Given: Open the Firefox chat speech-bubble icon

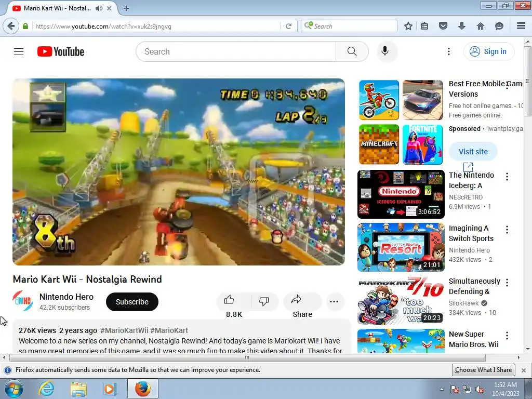Looking at the screenshot, I should coord(499,26).
